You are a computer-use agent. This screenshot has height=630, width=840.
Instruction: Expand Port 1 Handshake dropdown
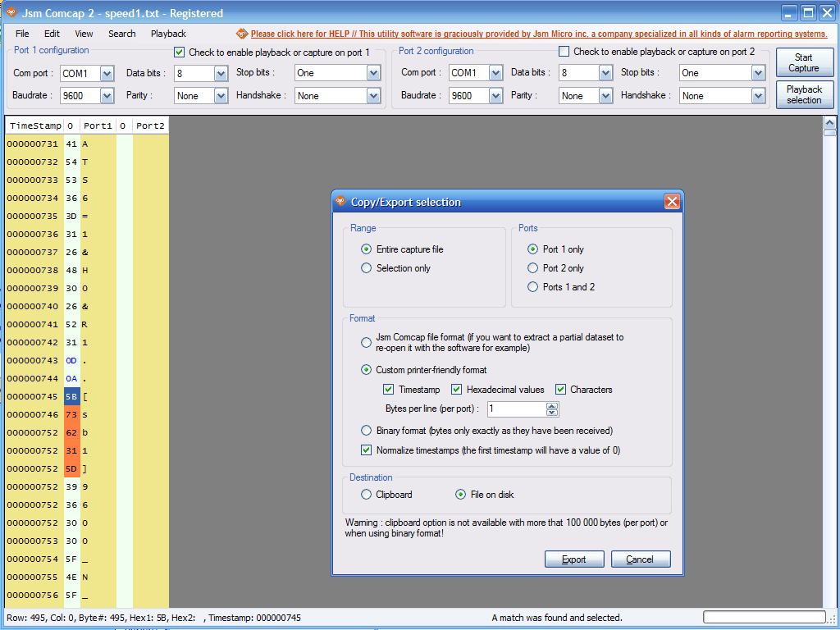373,96
